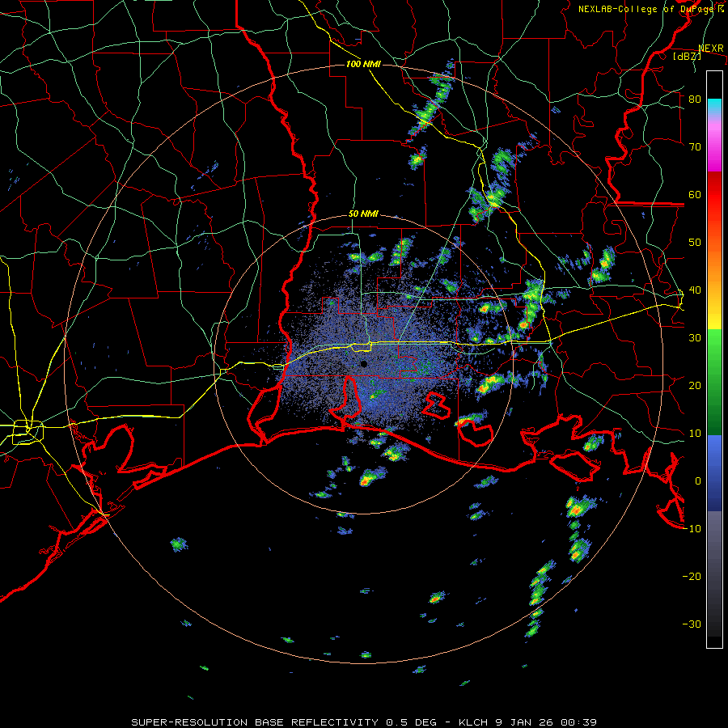The image size is (728, 728).
Task: Click the '00:39' time stamp in caption
Action: click(581, 722)
